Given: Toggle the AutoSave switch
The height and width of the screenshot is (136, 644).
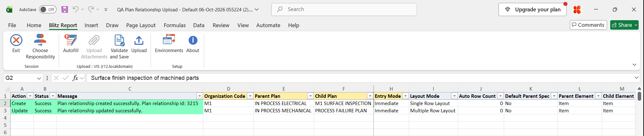Looking at the screenshot, I should coord(48,9).
